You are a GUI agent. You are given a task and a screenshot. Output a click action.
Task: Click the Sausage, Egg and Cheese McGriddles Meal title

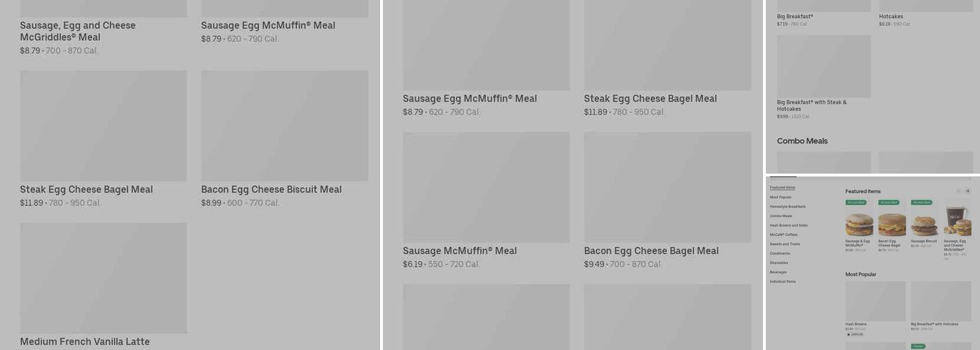[78, 31]
